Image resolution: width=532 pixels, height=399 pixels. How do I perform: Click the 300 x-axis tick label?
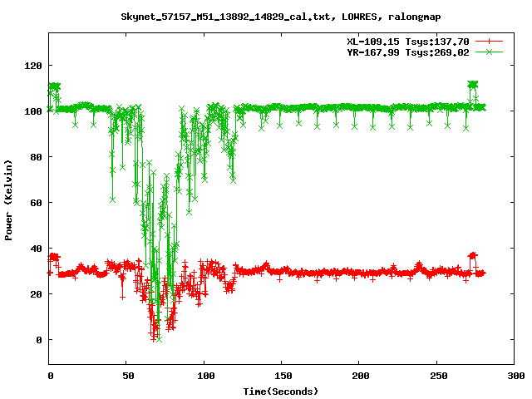[515, 376]
